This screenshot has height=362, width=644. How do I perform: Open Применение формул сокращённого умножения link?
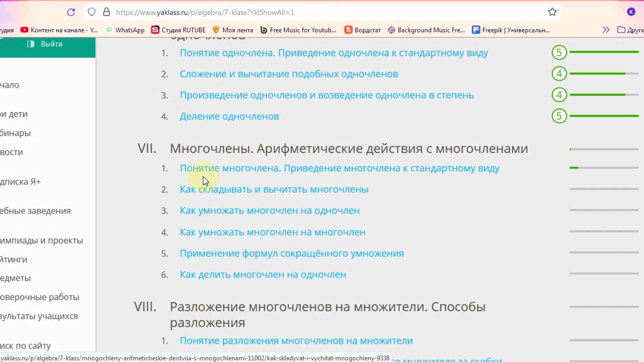[x=291, y=253]
